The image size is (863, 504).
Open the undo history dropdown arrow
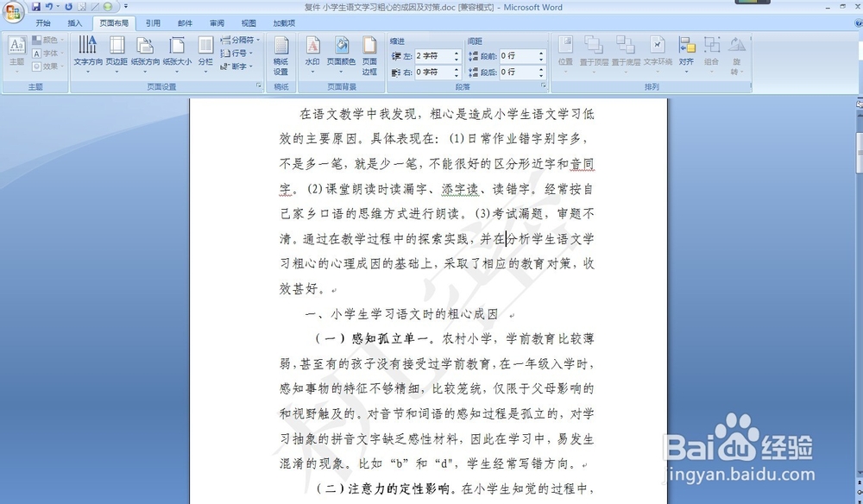(58, 7)
